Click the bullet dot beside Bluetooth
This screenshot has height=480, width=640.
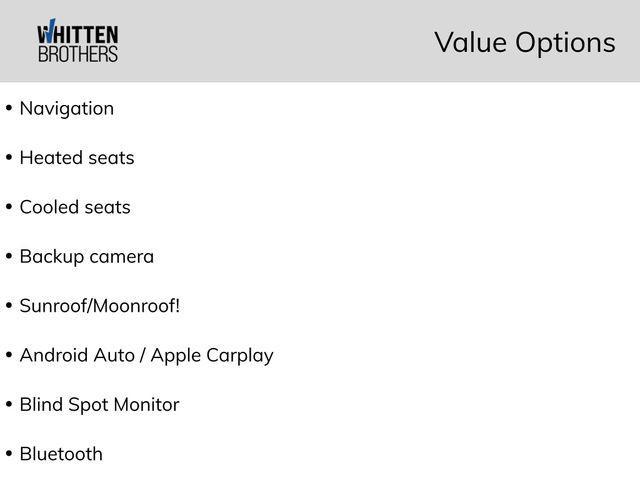click(8, 454)
